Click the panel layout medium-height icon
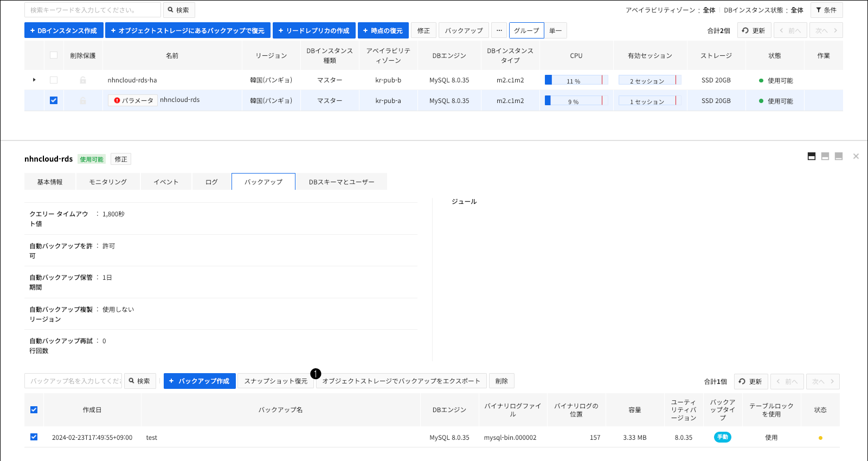This screenshot has width=868, height=461. coord(825,156)
